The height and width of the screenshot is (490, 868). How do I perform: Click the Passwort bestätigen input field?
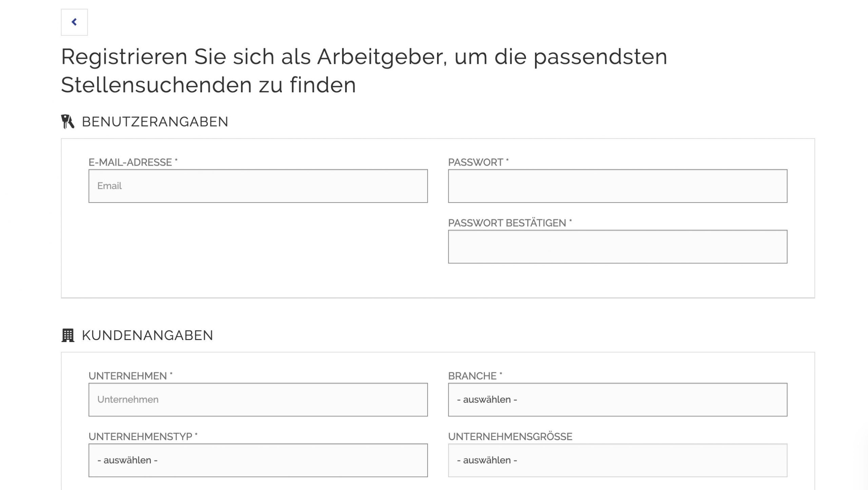[617, 247]
